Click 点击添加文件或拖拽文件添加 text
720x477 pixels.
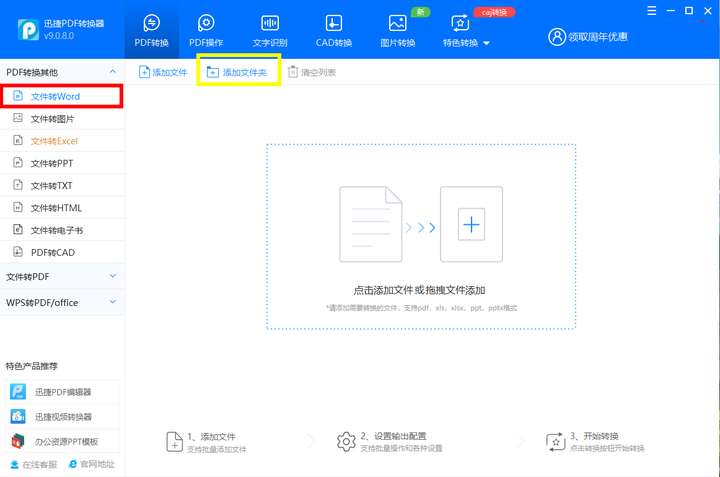click(419, 290)
